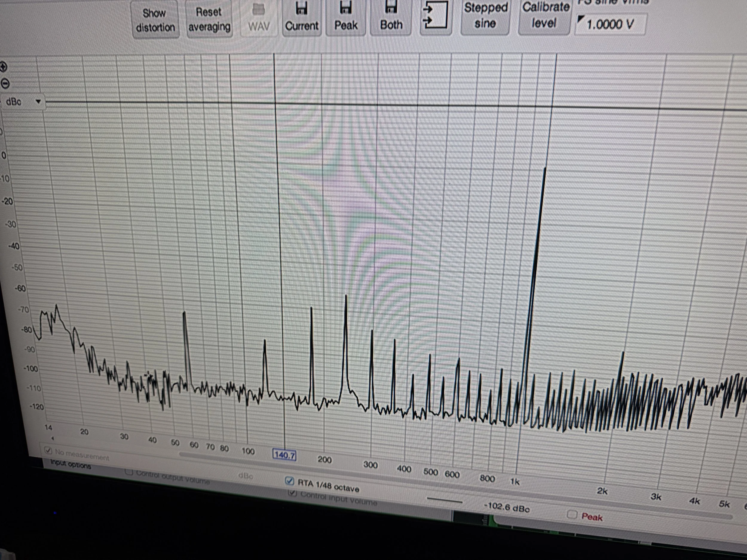Click the 140.7 frequency cursor readout

tap(284, 455)
